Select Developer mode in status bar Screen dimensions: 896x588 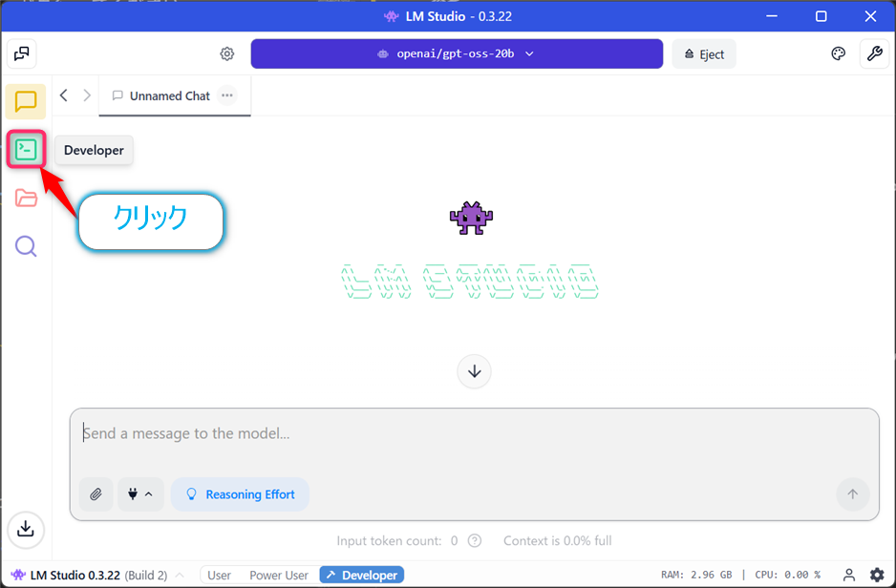[362, 575]
